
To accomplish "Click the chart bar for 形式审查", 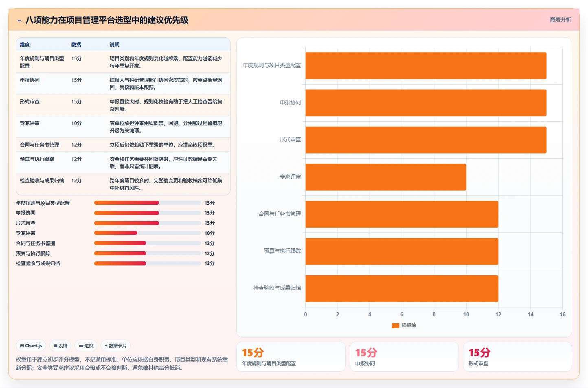I will [x=426, y=140].
